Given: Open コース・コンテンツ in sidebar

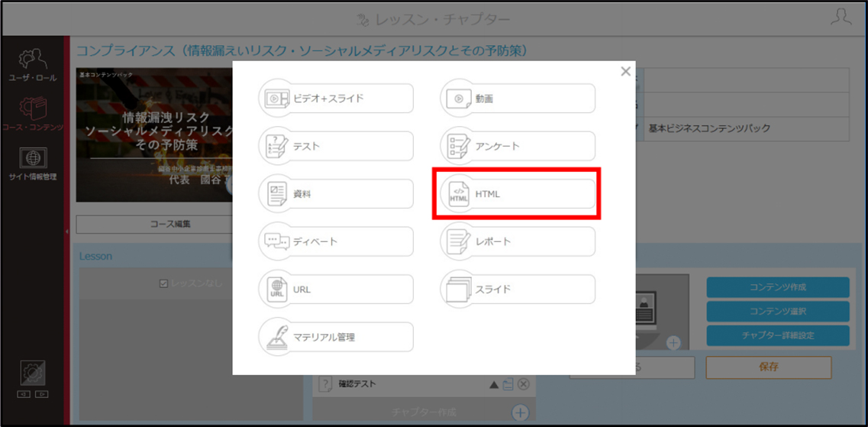Looking at the screenshot, I should (32, 115).
